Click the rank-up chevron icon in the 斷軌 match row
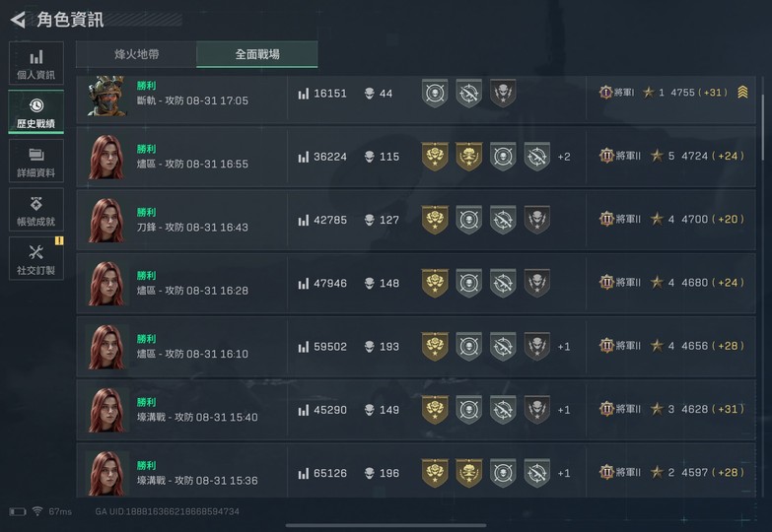 742,93
